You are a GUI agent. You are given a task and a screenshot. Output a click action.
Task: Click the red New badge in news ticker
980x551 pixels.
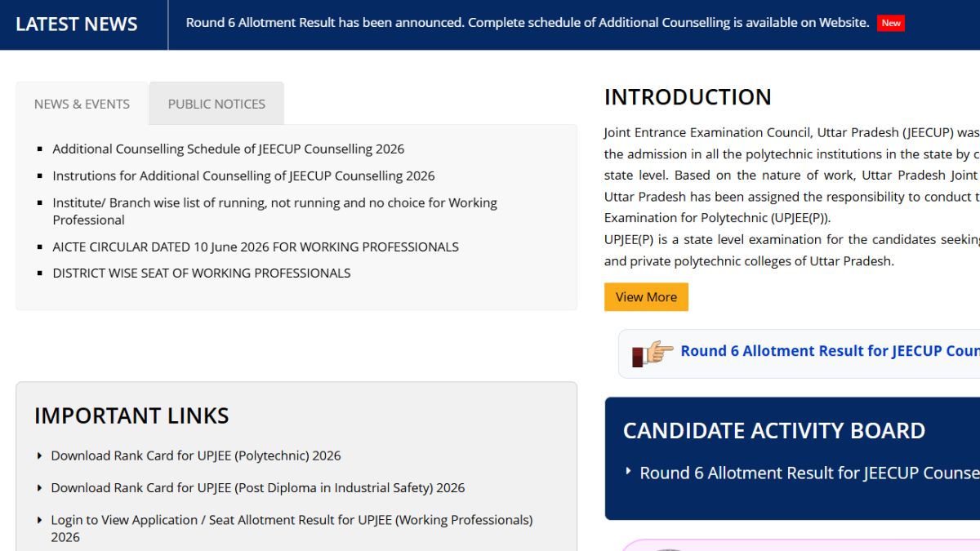pos(891,23)
